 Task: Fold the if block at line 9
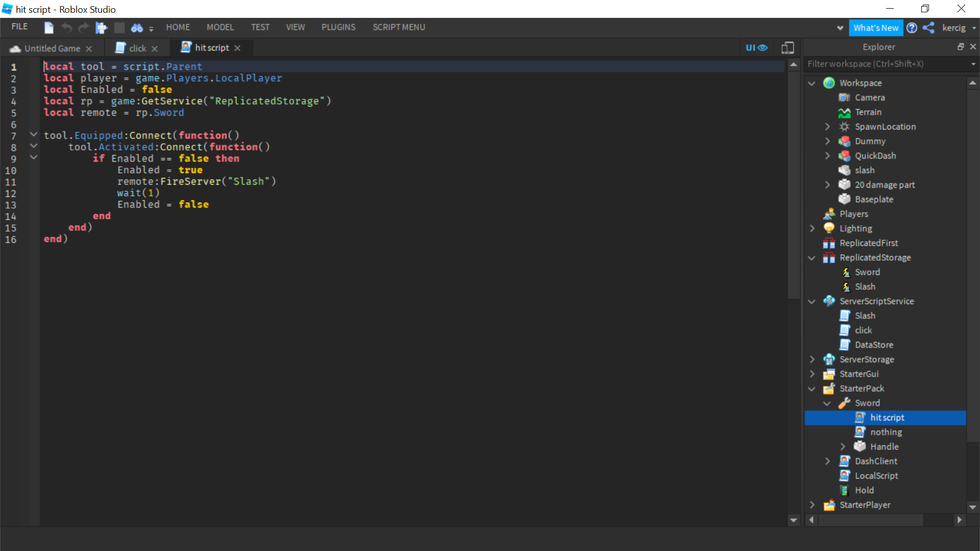pyautogui.click(x=34, y=158)
